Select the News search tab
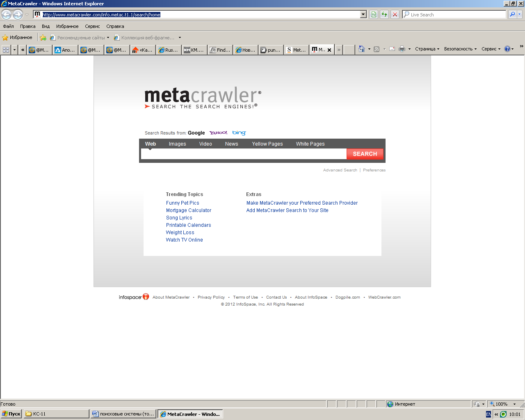 (231, 144)
